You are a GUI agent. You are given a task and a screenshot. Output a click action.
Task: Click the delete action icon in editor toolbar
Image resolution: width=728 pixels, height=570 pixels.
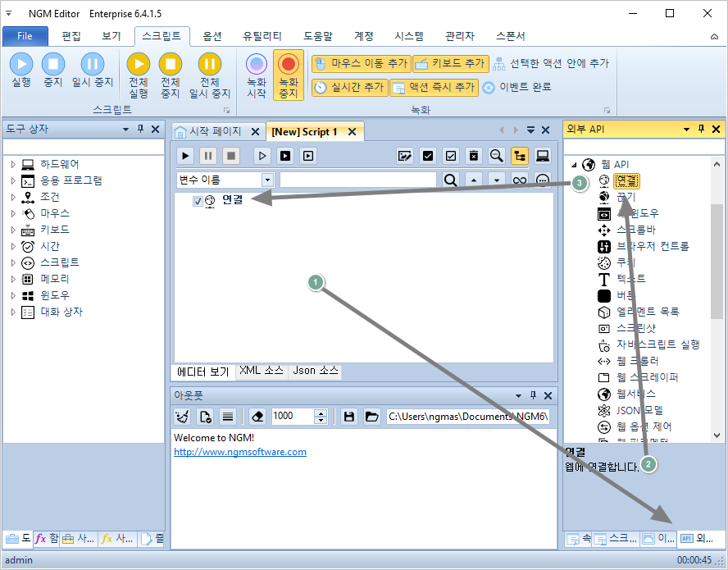[x=474, y=156]
